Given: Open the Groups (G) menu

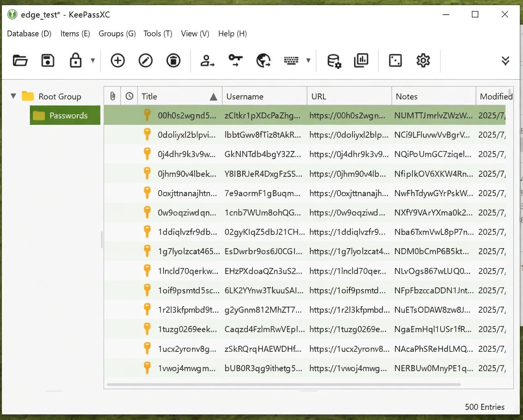Looking at the screenshot, I should 117,34.
